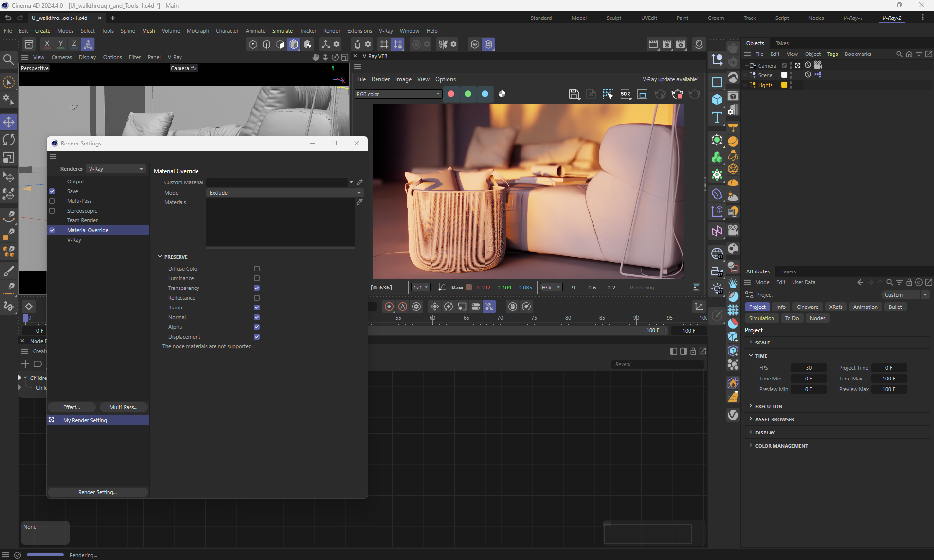Screen dimensions: 934x560
Task: Enable the Multi-Pass checkbox
Action: 52,201
